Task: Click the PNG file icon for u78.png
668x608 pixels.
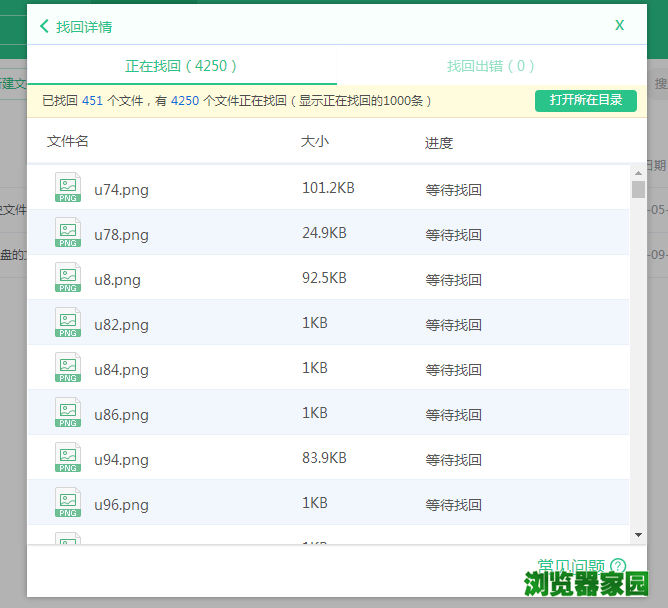Action: click(68, 233)
